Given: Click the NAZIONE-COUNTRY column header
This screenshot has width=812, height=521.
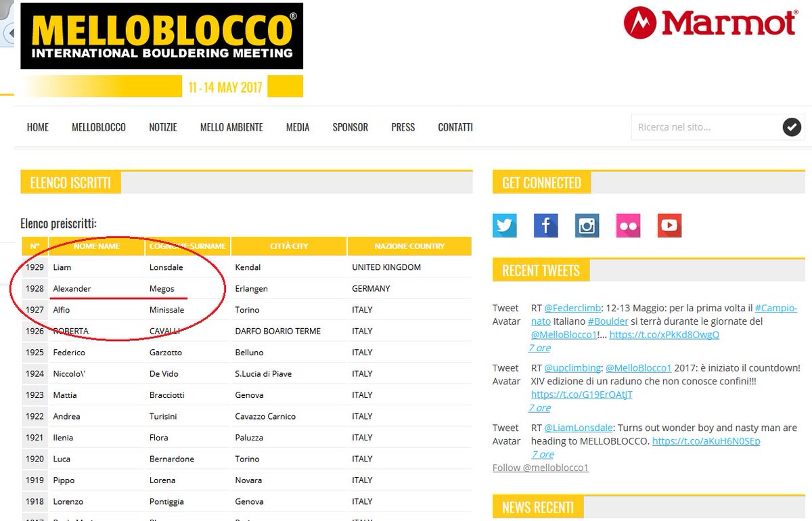Looking at the screenshot, I should coord(409,246).
